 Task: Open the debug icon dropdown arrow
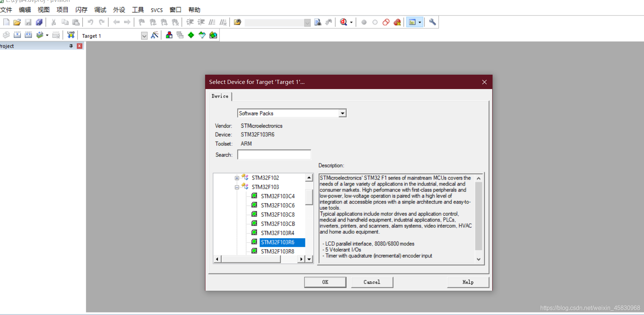point(351,22)
